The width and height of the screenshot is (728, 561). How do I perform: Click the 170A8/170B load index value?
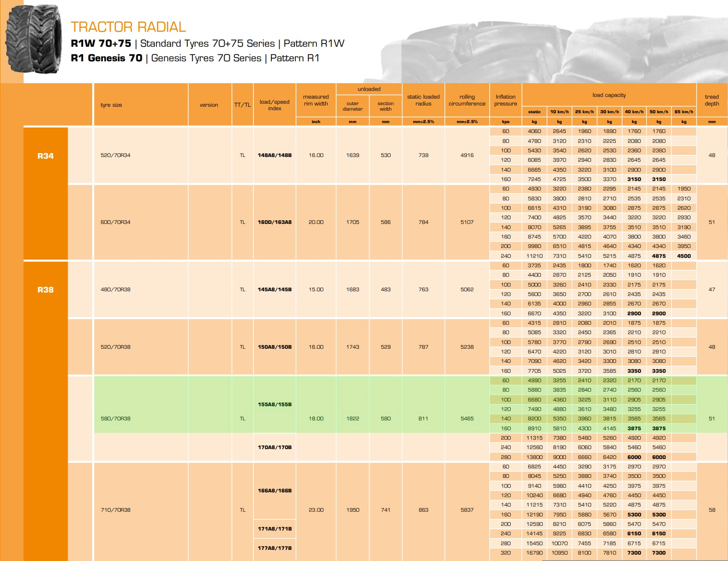tap(274, 447)
